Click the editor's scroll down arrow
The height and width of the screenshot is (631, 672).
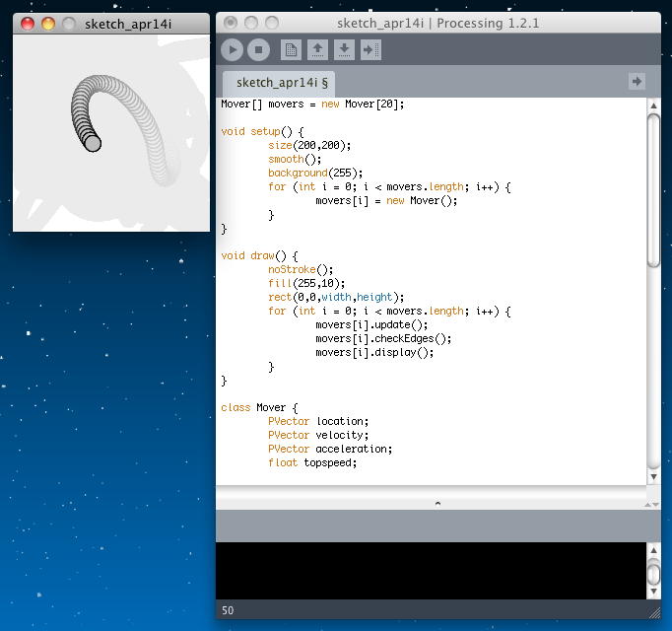pyautogui.click(x=653, y=475)
